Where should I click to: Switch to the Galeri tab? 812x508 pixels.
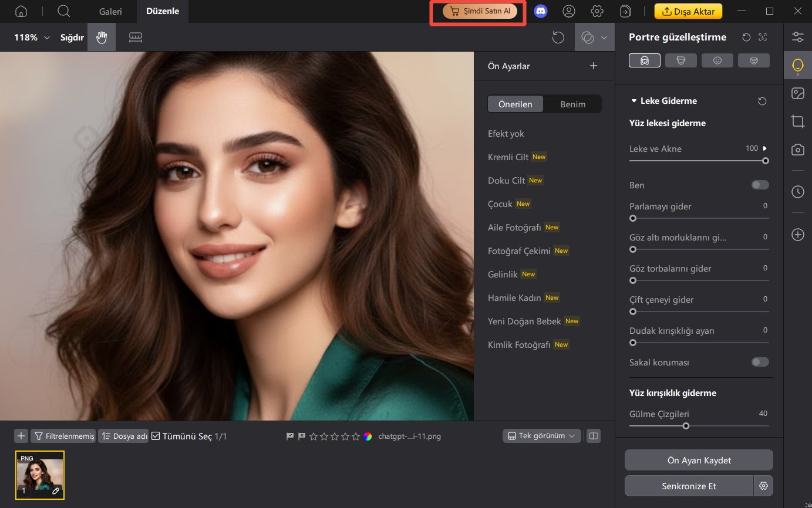point(110,11)
